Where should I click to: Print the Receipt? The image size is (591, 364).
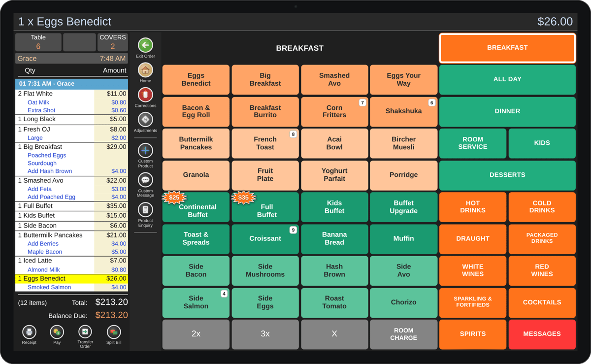[x=29, y=332]
